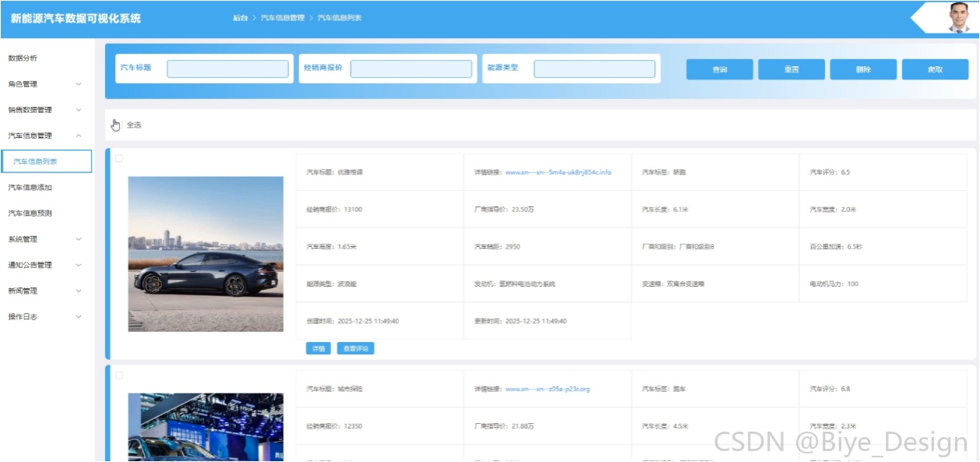Expand the 销售数据管理 sidebar chevron
The width and height of the screenshot is (980, 462).
[x=79, y=110]
